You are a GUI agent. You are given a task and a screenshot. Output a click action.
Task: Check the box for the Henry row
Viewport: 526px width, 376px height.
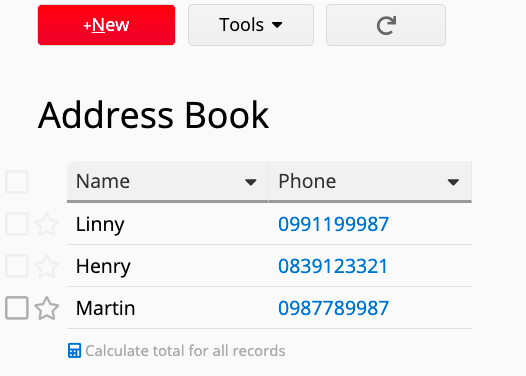click(x=17, y=266)
